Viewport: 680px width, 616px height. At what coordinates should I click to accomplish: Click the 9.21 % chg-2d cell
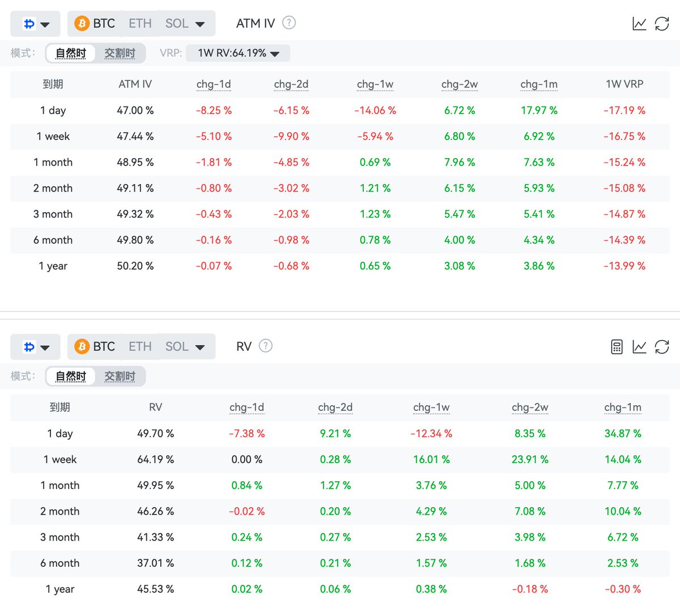point(335,434)
